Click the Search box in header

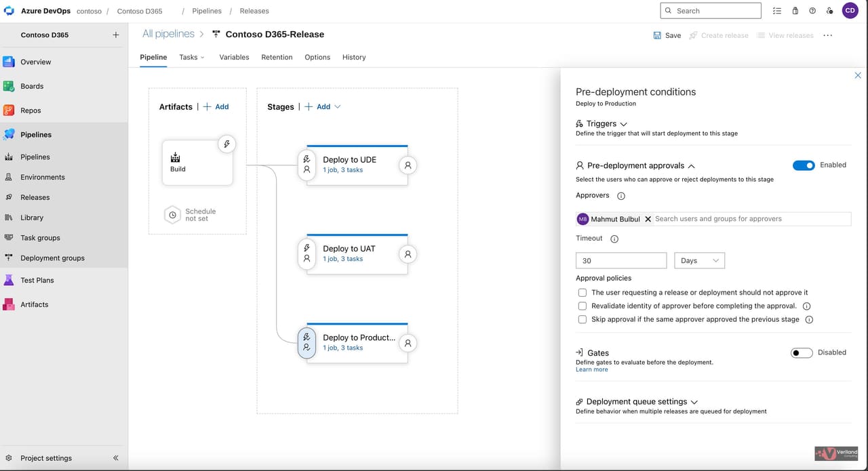(711, 11)
